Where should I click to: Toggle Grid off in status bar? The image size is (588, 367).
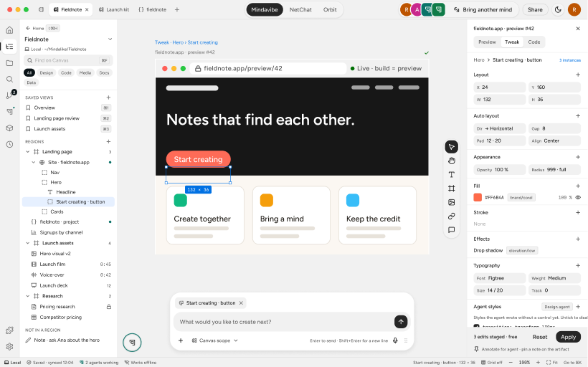pyautogui.click(x=492, y=363)
